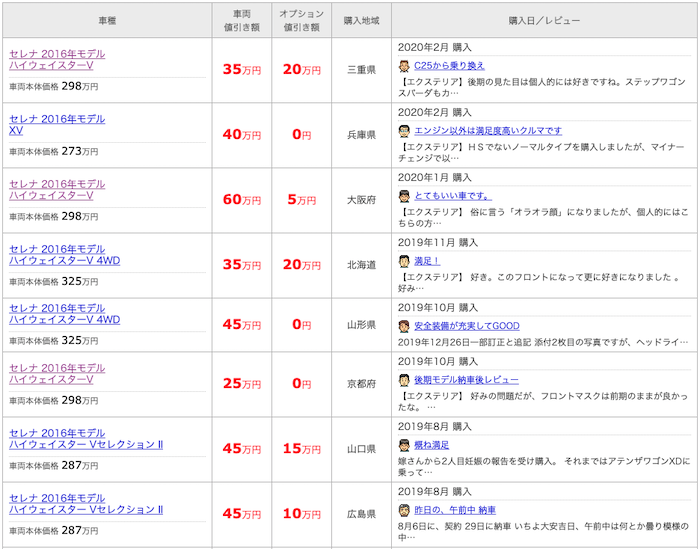Open Vセレクション II link in 山口県 row
Screen dimensions: 700x549
click(86, 439)
